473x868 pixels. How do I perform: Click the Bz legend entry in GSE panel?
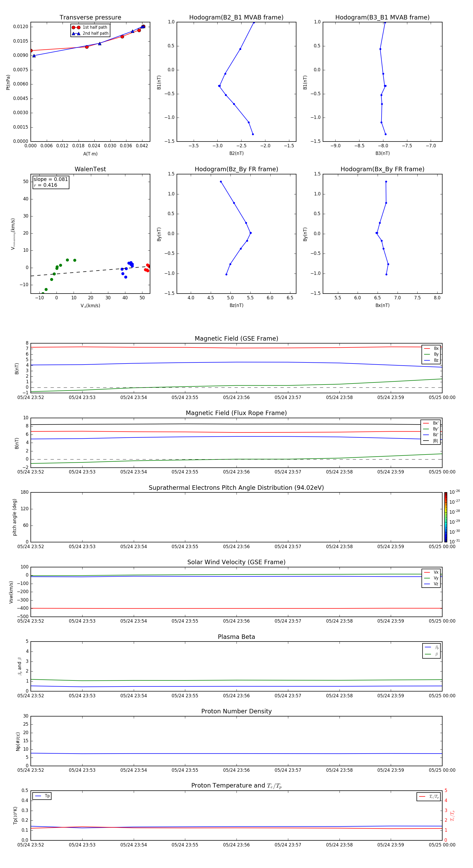(x=431, y=360)
